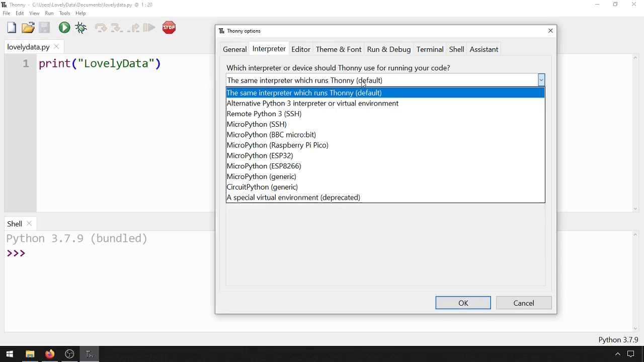The width and height of the screenshot is (644, 362).
Task: Choose MicroPython (SSH) interpreter
Action: (x=385, y=124)
